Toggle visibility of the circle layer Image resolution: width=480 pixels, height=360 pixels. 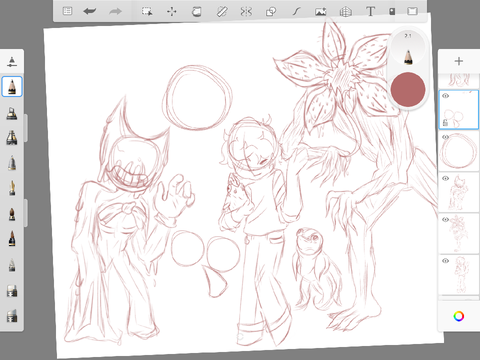click(x=446, y=137)
